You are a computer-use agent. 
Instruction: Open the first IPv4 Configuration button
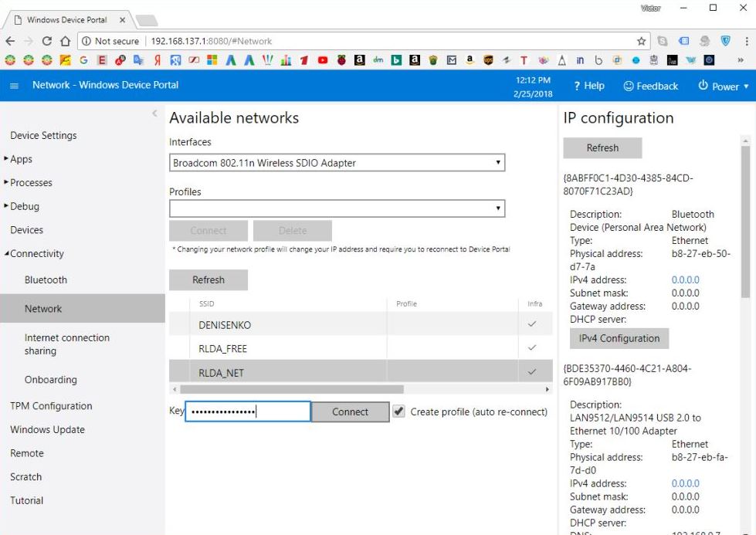pyautogui.click(x=619, y=338)
